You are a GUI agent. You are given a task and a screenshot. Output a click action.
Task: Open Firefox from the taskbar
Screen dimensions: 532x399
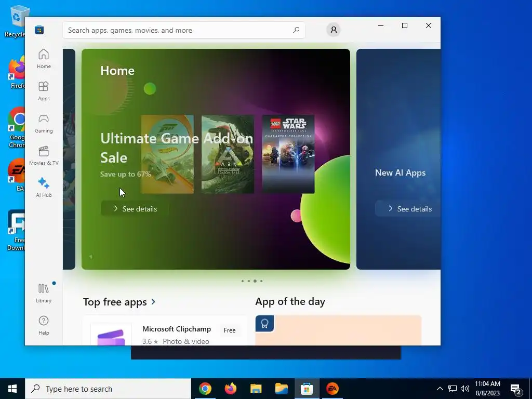(230, 389)
